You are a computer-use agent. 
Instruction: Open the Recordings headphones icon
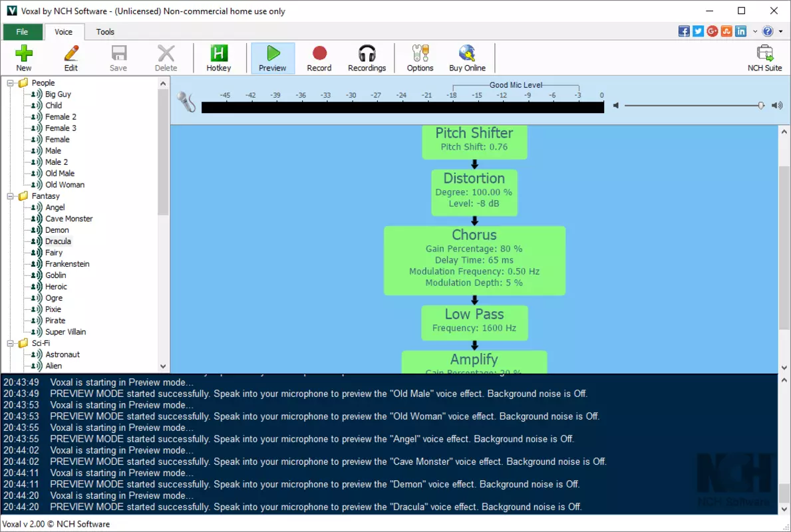(367, 58)
